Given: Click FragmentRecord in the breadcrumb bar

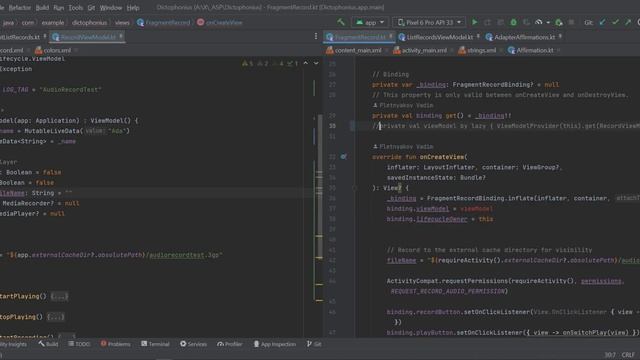Looking at the screenshot, I should click(164, 22).
